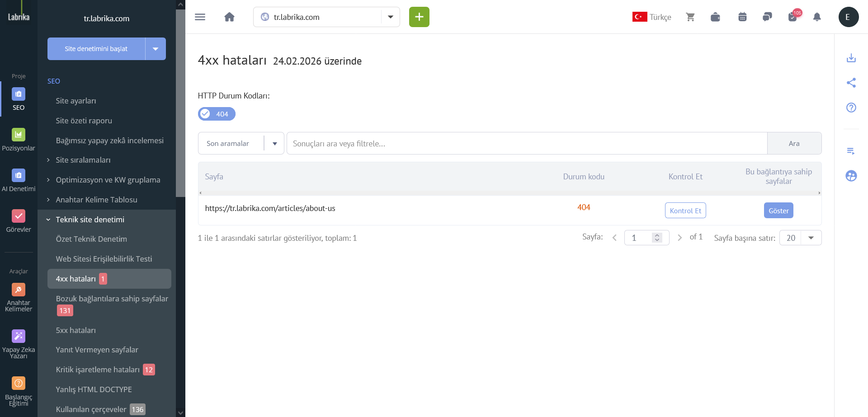Open tasks icon with 105 badge
The width and height of the screenshot is (868, 417).
coord(793,16)
